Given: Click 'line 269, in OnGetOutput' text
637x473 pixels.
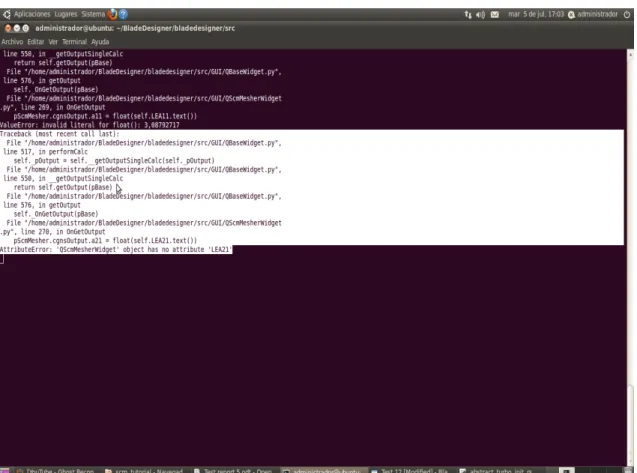Looking at the screenshot, I should [63, 107].
